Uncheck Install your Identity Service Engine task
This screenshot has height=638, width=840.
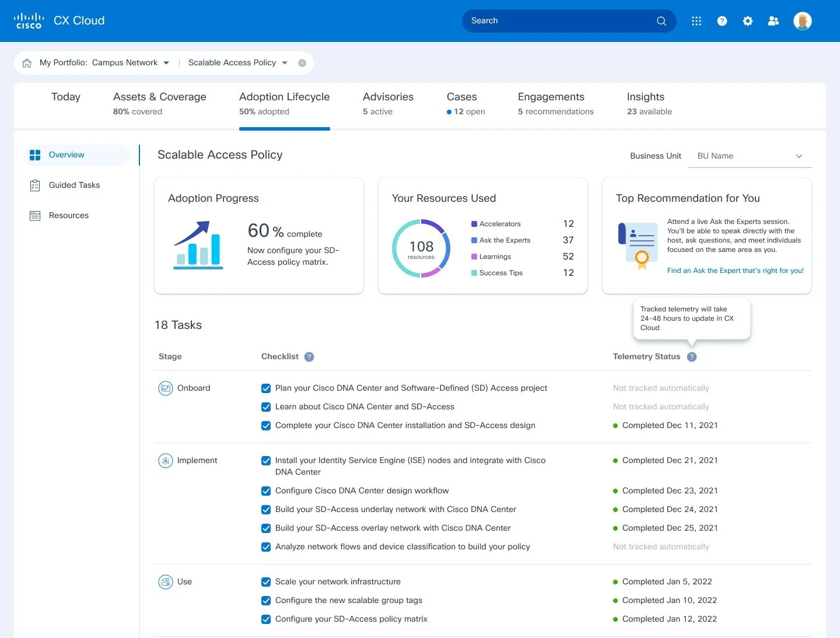(x=266, y=461)
